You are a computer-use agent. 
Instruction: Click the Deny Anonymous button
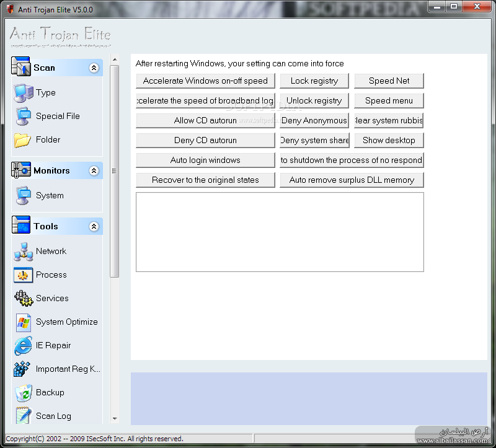(314, 121)
